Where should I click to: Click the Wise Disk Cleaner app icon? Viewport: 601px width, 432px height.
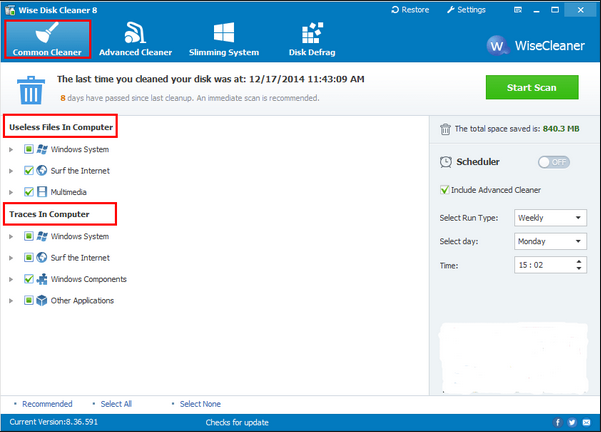pos(10,10)
